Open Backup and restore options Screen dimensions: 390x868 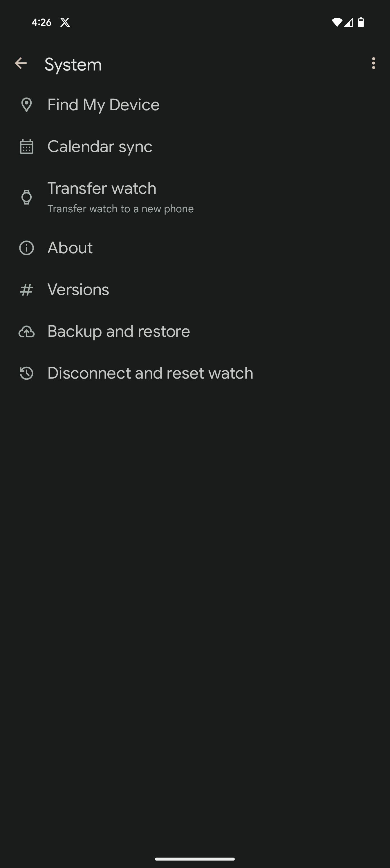tap(118, 331)
